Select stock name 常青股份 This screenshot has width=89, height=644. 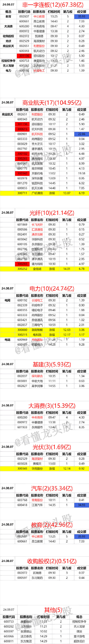37,500
